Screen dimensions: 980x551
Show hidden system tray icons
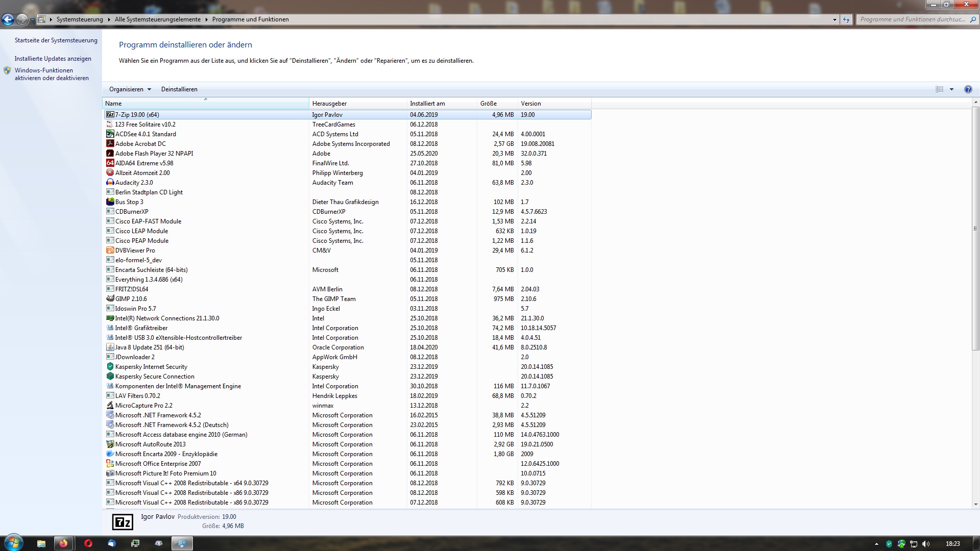click(876, 543)
